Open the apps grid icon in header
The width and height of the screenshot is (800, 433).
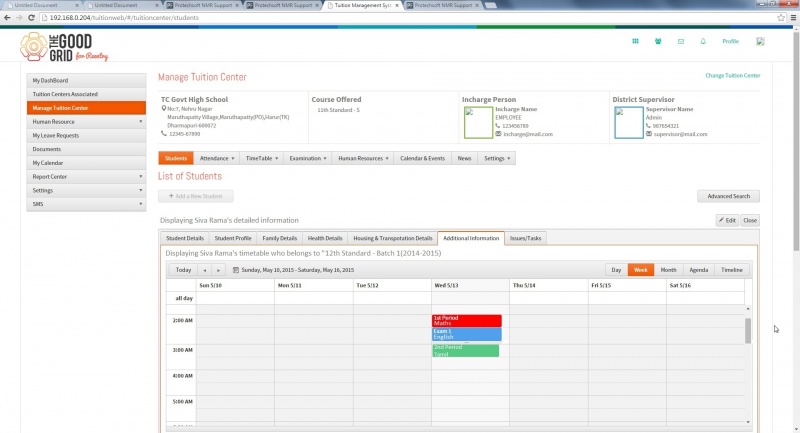[635, 41]
